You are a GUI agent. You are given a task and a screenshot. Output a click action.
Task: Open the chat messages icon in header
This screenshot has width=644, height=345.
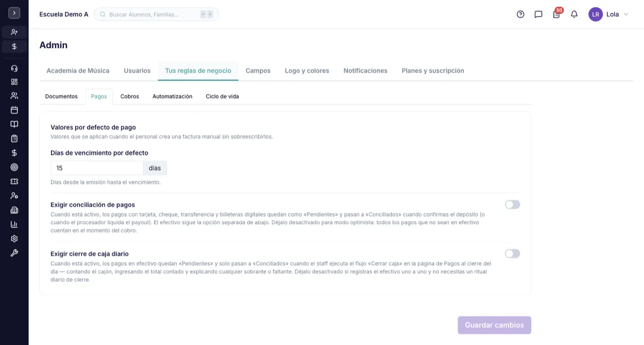pos(538,14)
